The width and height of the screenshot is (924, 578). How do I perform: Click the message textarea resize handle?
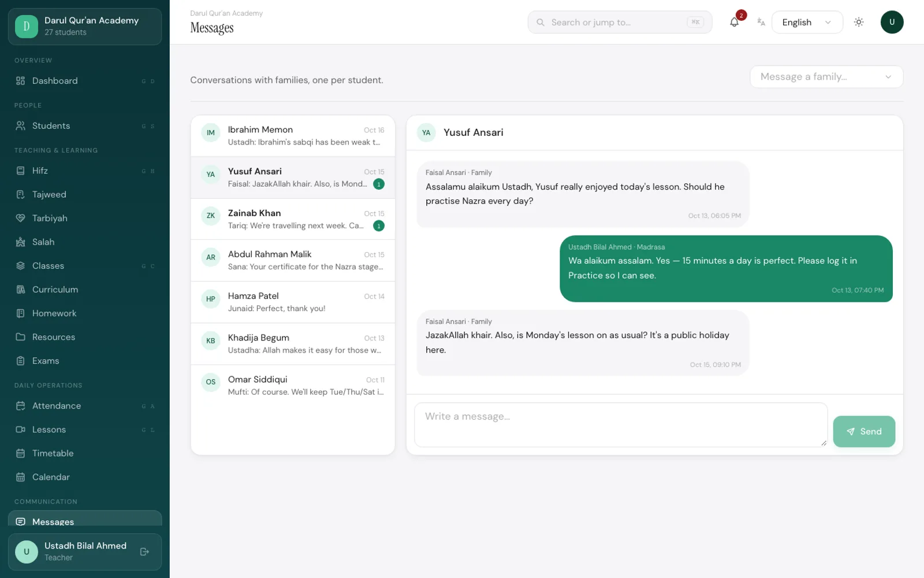coord(824,443)
